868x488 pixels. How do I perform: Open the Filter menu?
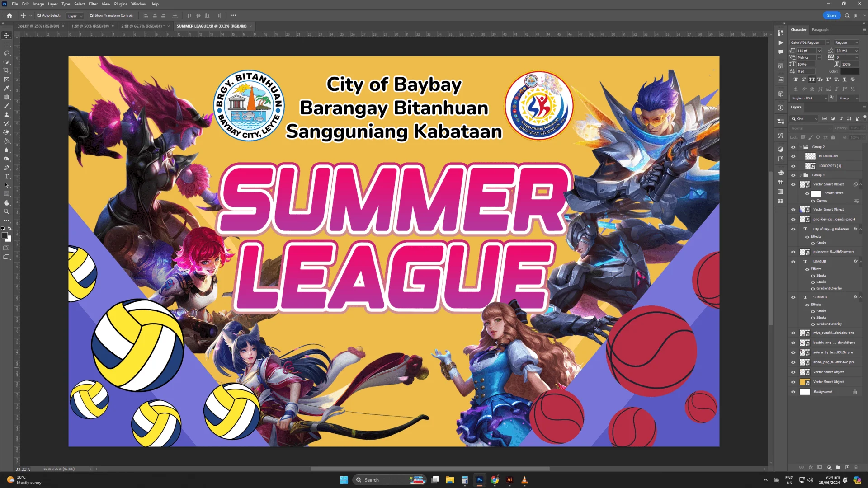[x=93, y=4]
